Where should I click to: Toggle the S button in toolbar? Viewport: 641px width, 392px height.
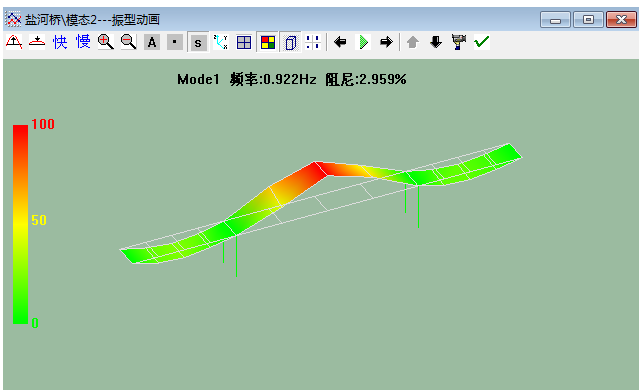click(198, 43)
